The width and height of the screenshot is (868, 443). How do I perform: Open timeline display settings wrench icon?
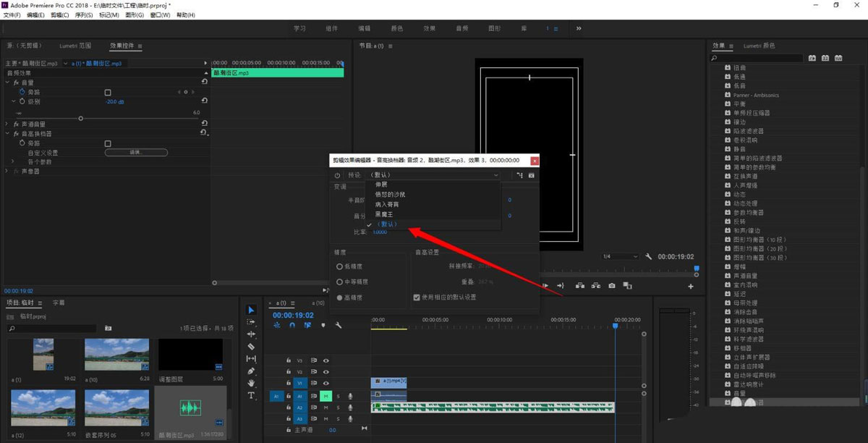tap(338, 325)
